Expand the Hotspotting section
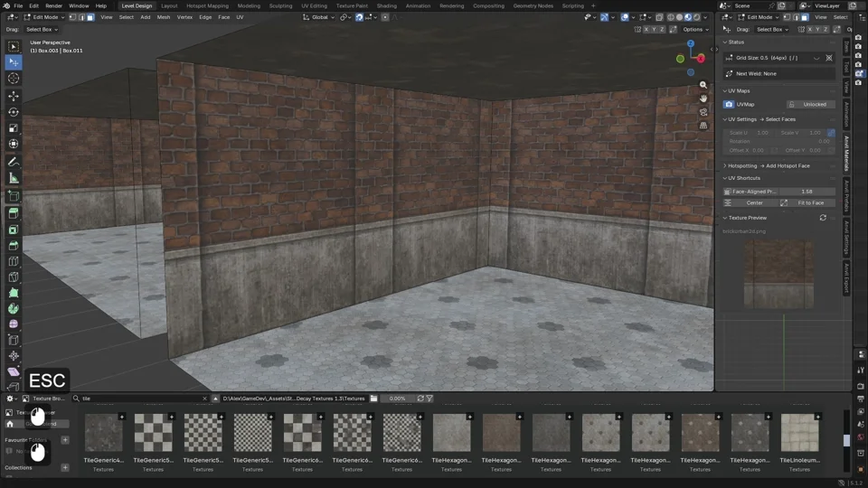This screenshot has width=868, height=488. click(725, 165)
